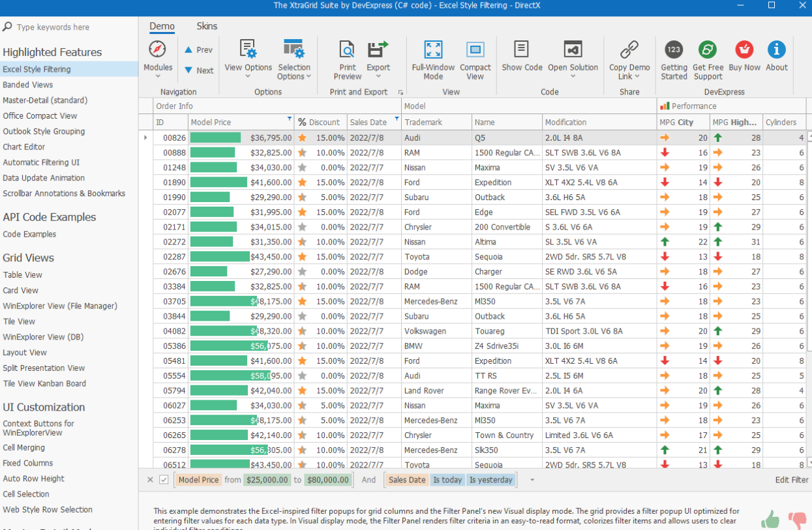Screen dimensions: 812x530
Task: Click the thumbs up feedback icon
Action: [x=770, y=519]
